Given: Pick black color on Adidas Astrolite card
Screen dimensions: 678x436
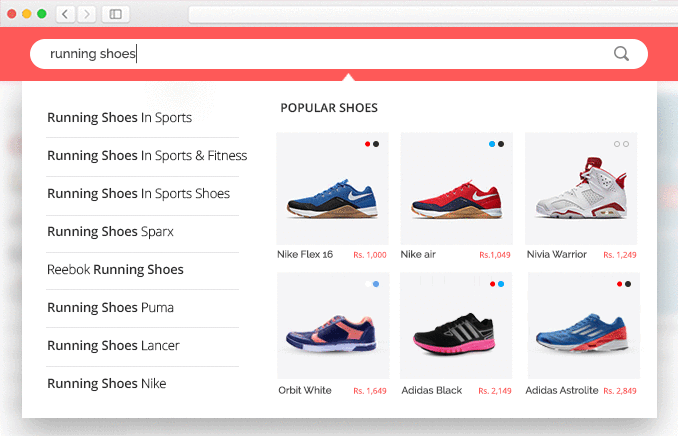Looking at the screenshot, I should [628, 284].
